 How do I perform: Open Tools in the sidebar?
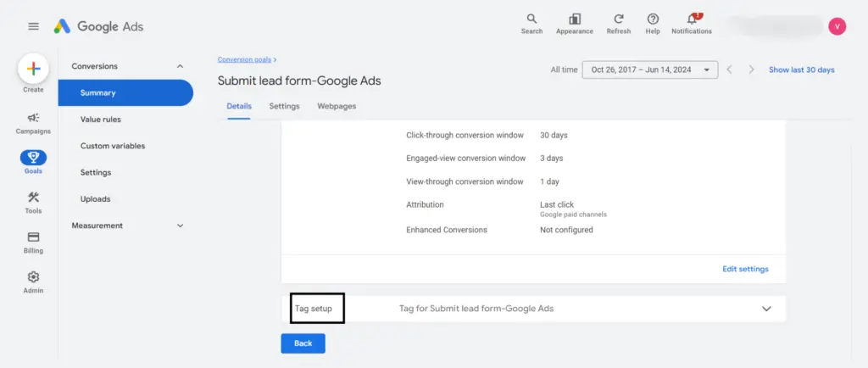33,203
